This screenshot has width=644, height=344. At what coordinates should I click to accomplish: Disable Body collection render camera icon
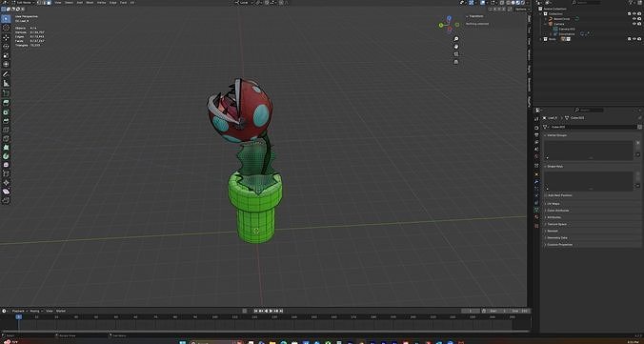click(x=639, y=39)
